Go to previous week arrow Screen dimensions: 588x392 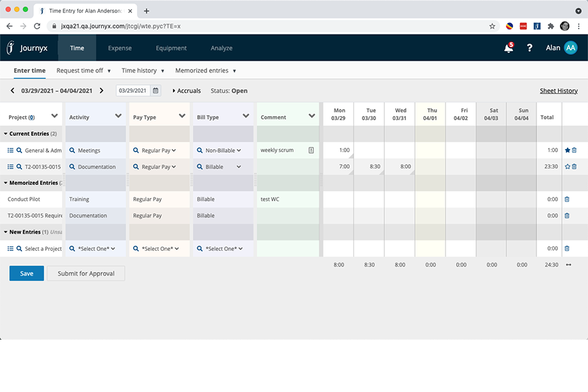click(12, 91)
